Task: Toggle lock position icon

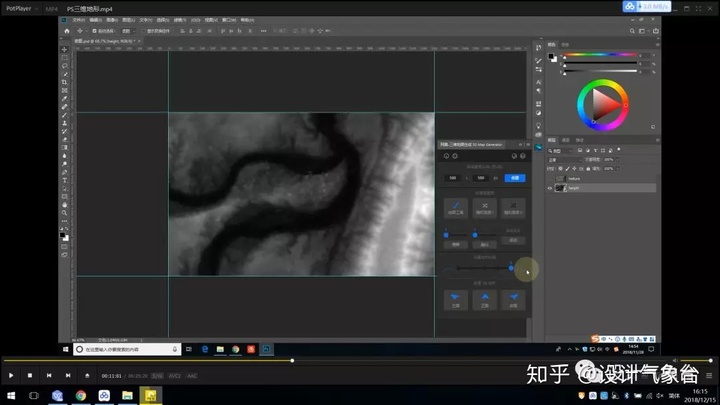Action: click(574, 169)
